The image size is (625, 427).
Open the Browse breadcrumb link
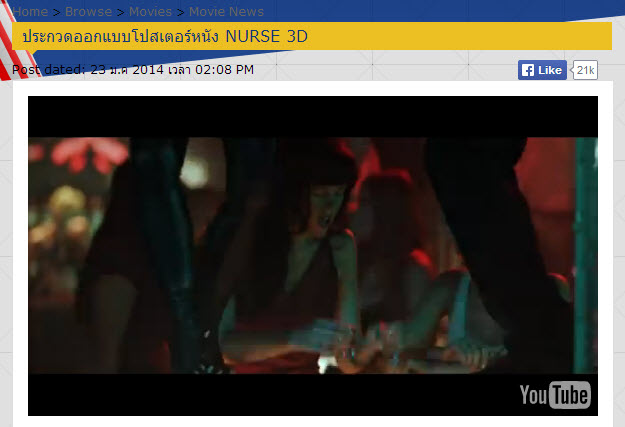point(88,12)
